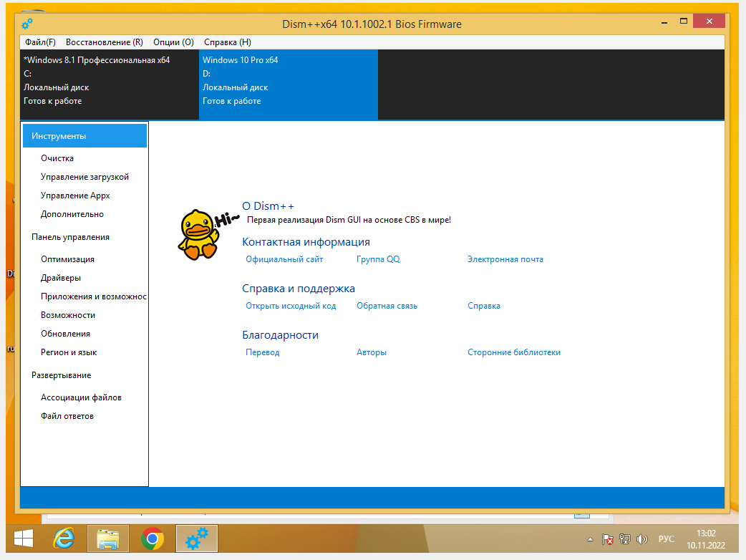Image resolution: width=746 pixels, height=560 pixels.
Task: Select the Инструменты section header
Action: point(84,136)
